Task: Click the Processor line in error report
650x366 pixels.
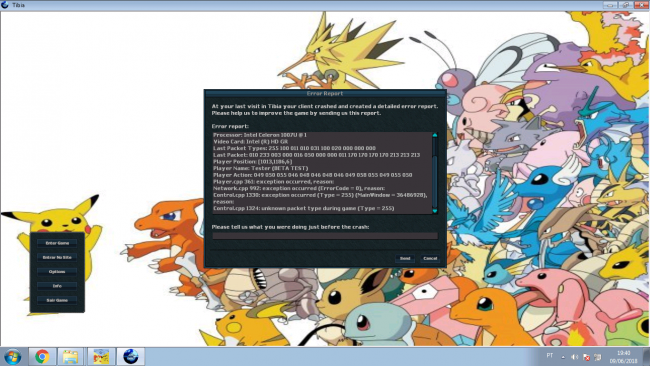Action: pos(260,135)
